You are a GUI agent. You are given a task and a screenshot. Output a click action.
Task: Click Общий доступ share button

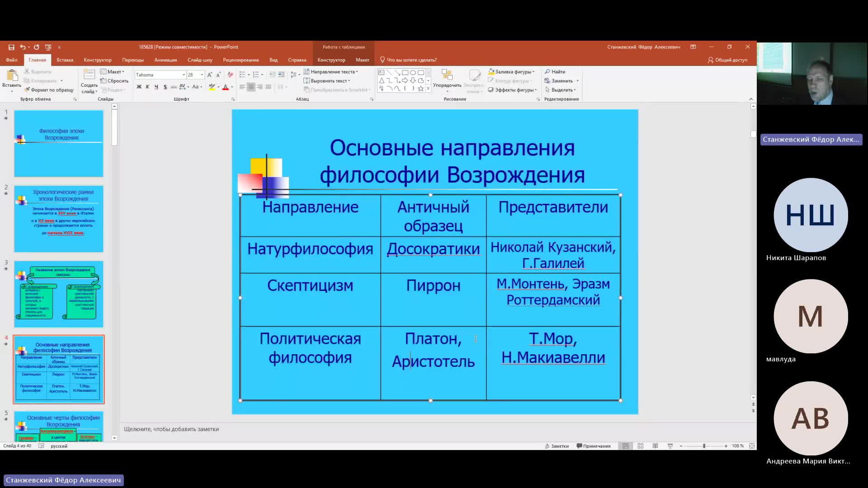[x=727, y=60]
